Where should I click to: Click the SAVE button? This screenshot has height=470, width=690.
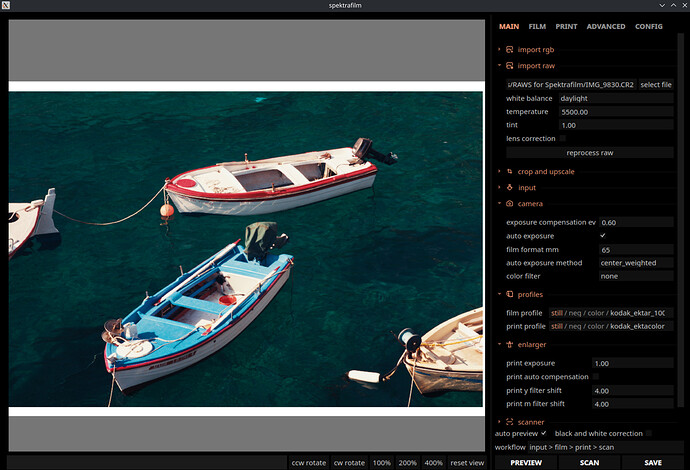point(653,463)
